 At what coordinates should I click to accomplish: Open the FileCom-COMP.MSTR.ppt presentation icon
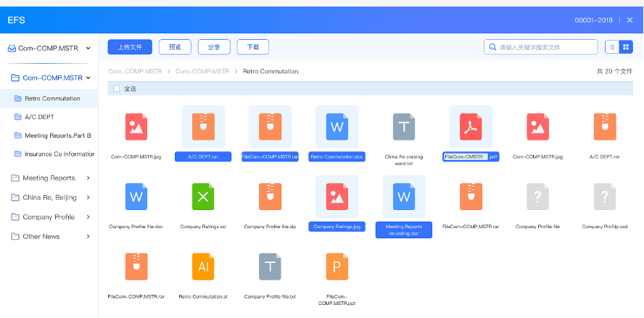click(x=337, y=267)
